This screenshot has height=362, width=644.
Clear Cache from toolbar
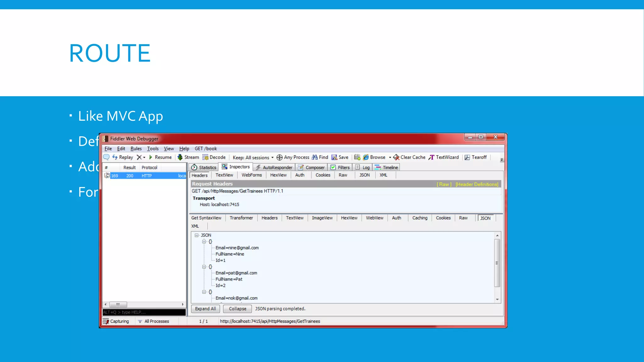point(409,157)
